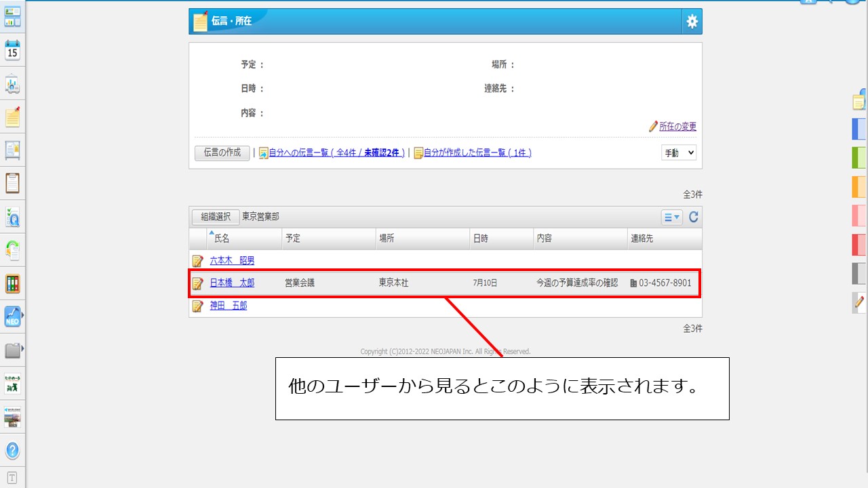Click the 伝言の作成 button

[x=222, y=153]
